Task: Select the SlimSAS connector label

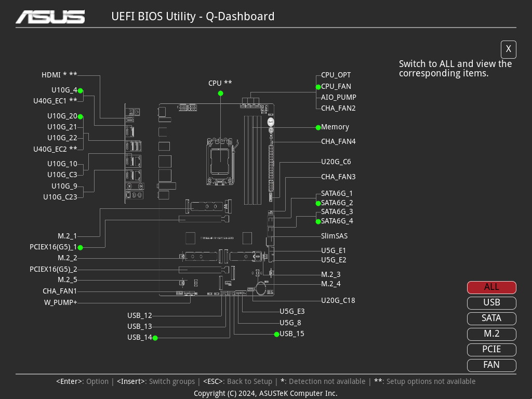Action: pyautogui.click(x=334, y=236)
